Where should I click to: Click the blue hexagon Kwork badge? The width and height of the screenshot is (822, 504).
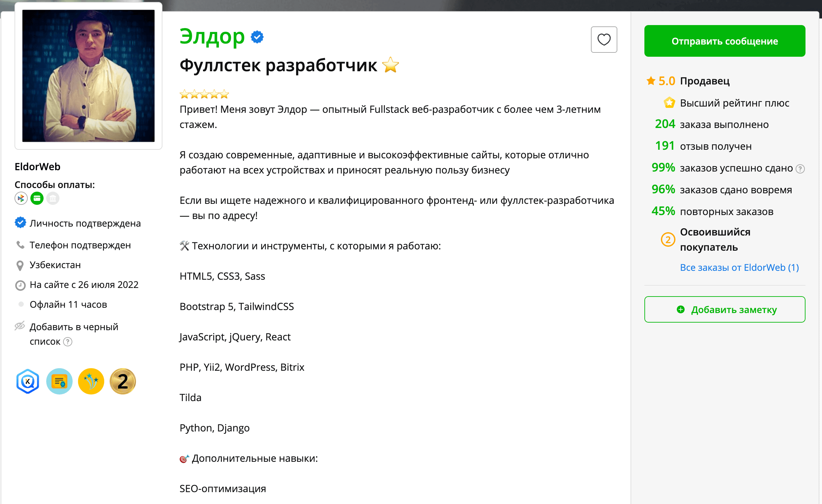pyautogui.click(x=28, y=381)
